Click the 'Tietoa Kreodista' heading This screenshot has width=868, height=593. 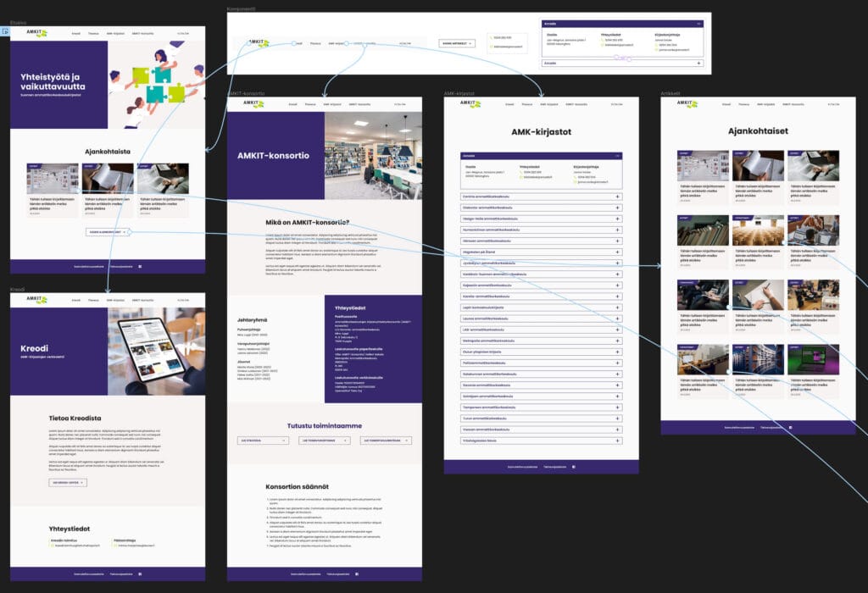point(75,418)
